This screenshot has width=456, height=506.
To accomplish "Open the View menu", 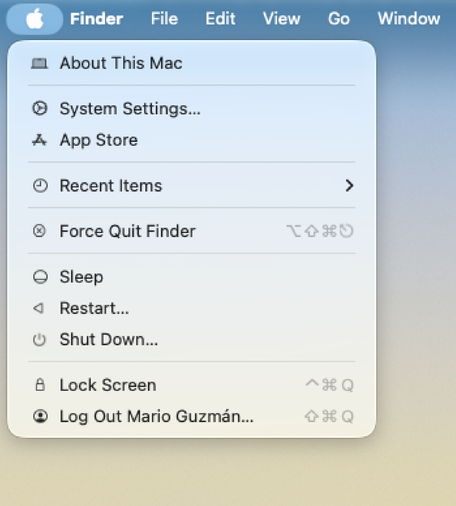I will click(x=281, y=19).
